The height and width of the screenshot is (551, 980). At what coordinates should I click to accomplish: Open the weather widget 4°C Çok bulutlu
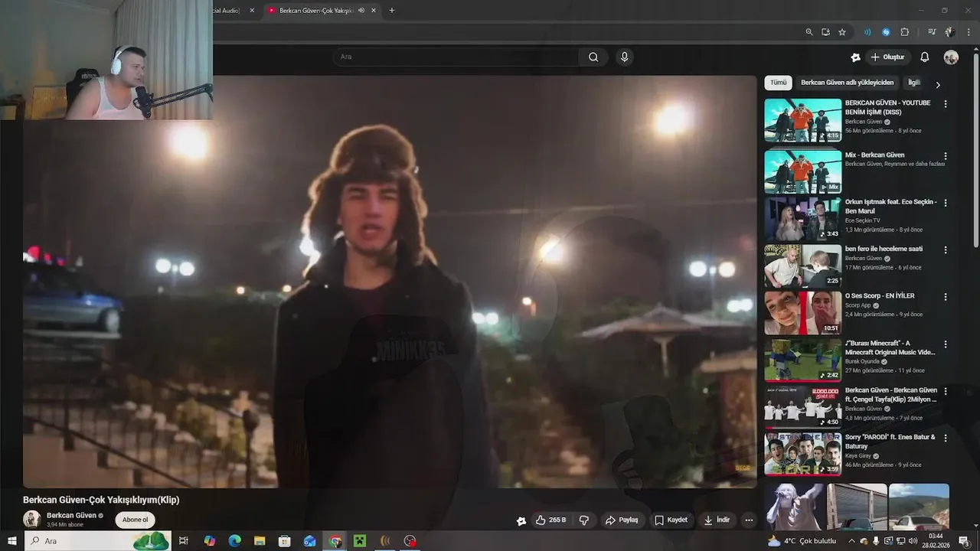pos(802,541)
